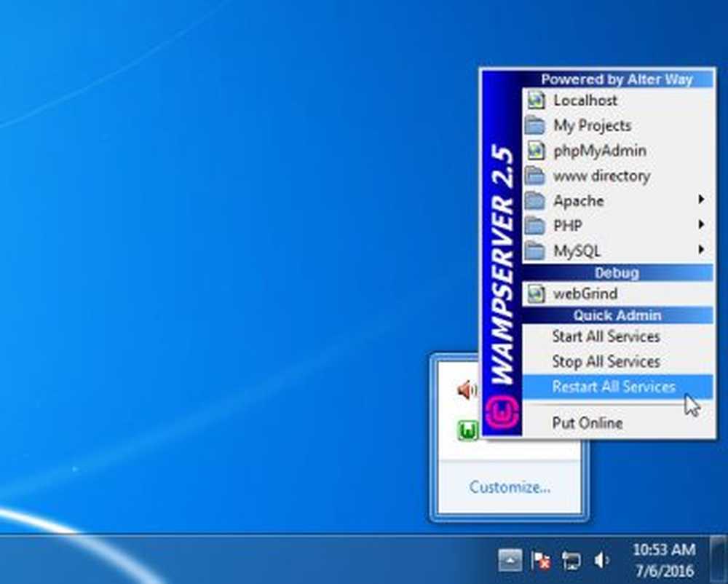
Task: Open the Localhost menu entry
Action: coord(617,100)
